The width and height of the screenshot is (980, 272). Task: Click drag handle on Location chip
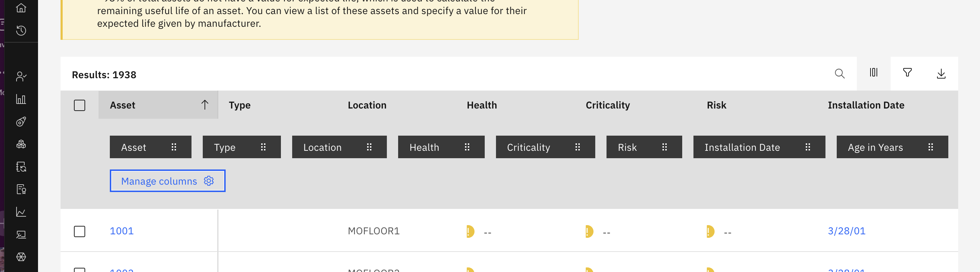[x=369, y=147]
